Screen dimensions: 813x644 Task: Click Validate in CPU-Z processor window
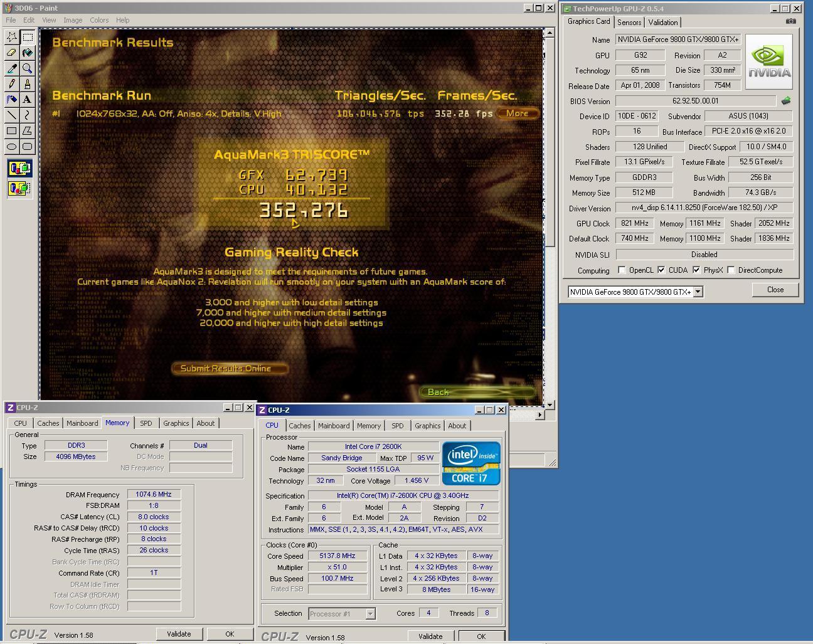tap(430, 636)
